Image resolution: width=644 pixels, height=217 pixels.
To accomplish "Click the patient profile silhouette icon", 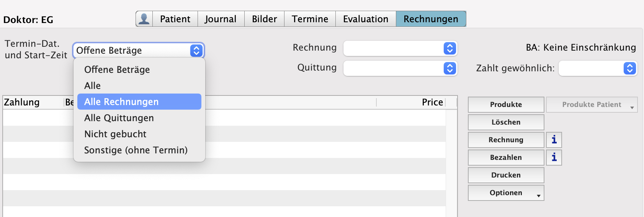I will [x=144, y=19].
